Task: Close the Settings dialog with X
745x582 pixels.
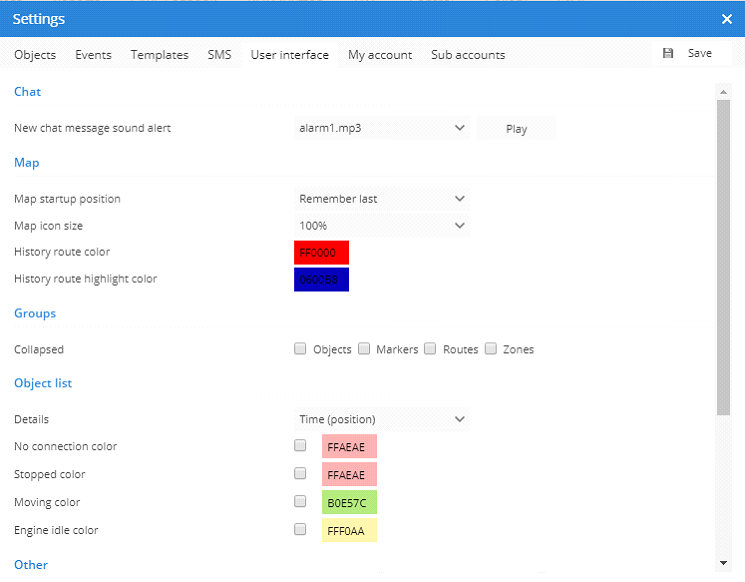Action: pos(727,19)
